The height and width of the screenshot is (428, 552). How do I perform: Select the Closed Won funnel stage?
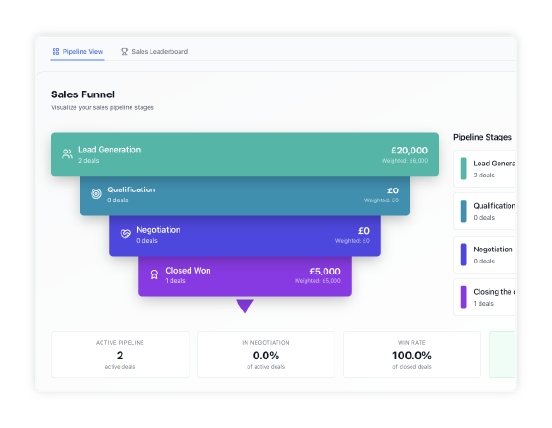(245, 276)
